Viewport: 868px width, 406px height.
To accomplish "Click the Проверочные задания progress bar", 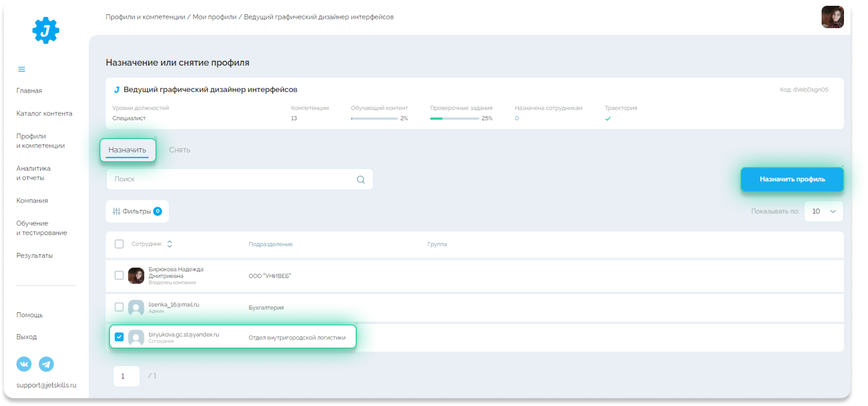I will pos(454,119).
